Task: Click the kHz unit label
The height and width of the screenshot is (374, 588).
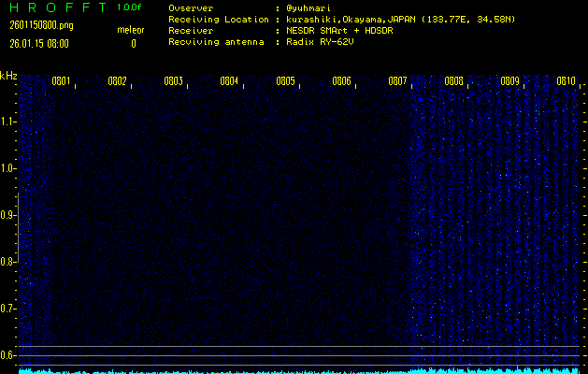Action: (8, 76)
